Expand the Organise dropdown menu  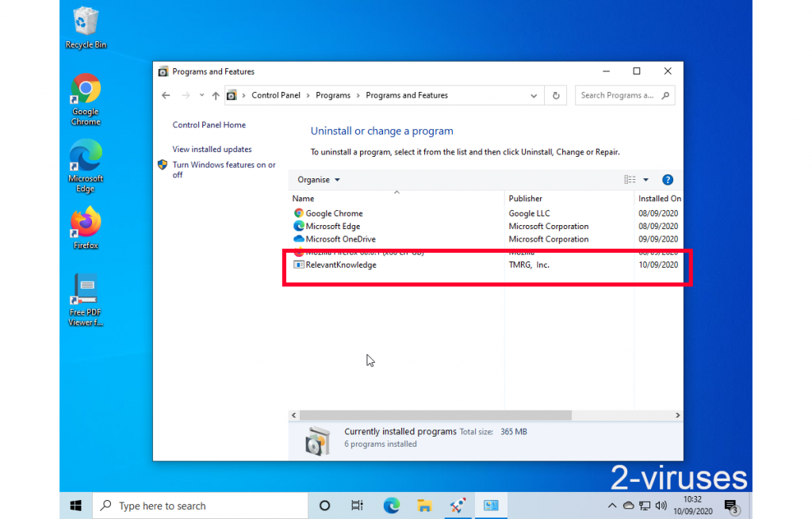tap(319, 180)
